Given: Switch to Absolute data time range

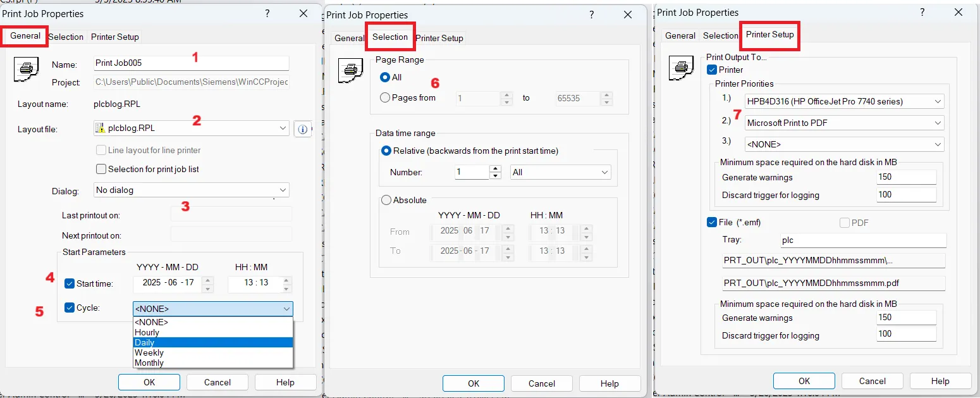Looking at the screenshot, I should tap(386, 200).
